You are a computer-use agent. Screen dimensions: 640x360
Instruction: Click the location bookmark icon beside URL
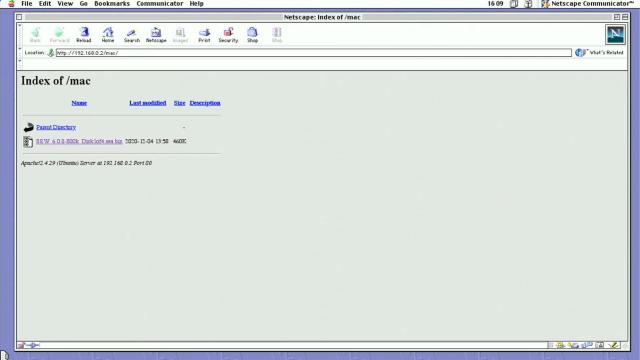(x=51, y=53)
